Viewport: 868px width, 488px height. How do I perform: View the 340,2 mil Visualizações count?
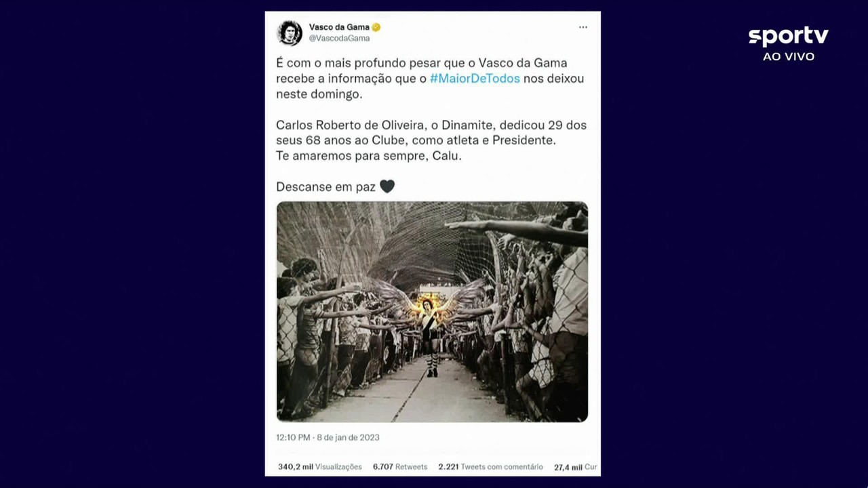(x=319, y=467)
